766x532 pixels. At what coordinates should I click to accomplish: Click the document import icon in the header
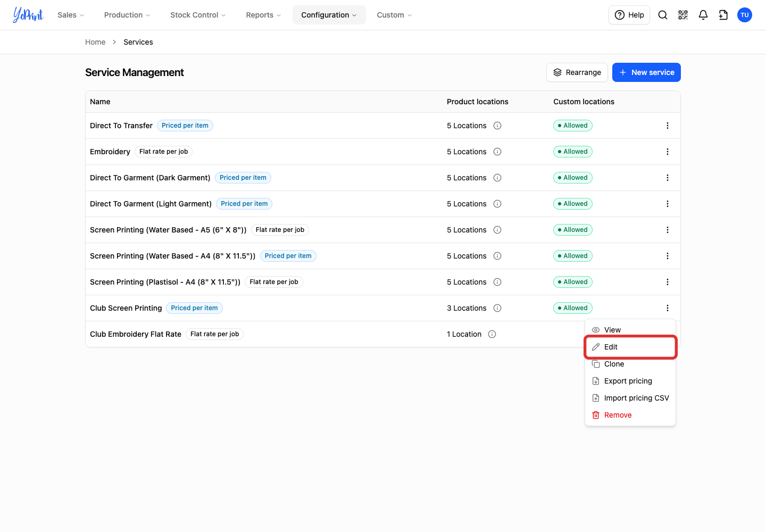(723, 15)
